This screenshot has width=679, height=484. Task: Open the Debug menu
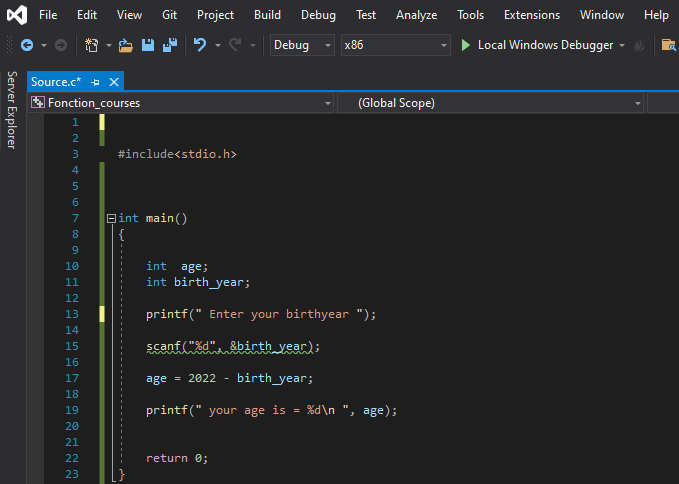coord(318,15)
